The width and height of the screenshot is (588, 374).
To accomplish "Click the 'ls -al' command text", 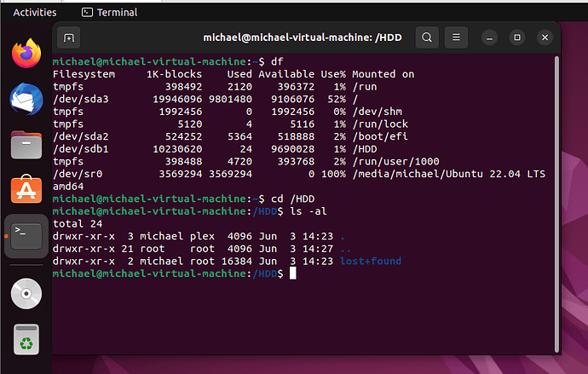I will pyautogui.click(x=308, y=211).
